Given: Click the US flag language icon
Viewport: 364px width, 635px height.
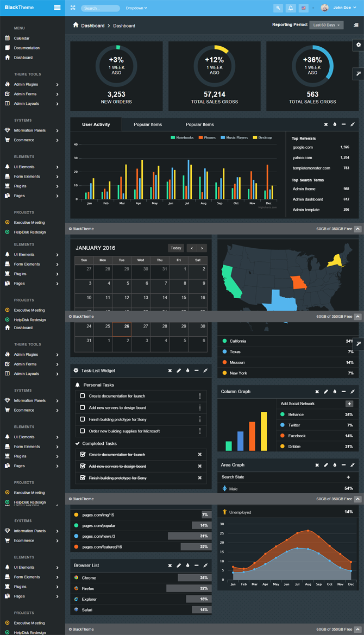Looking at the screenshot, I should [x=303, y=8].
